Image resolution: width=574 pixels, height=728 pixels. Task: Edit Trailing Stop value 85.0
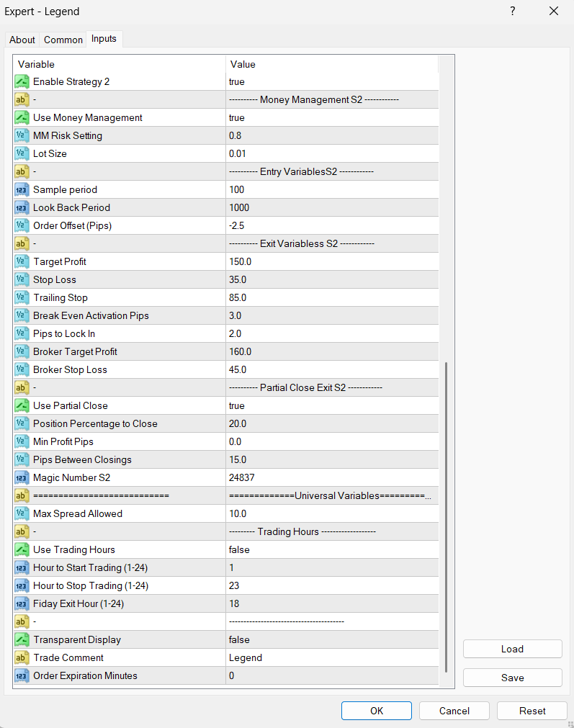332,297
